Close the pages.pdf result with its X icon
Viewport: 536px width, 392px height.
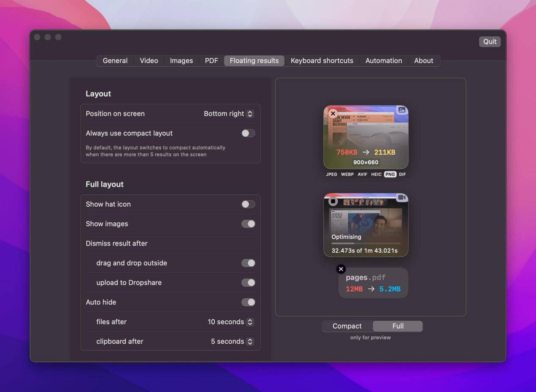[x=341, y=269]
